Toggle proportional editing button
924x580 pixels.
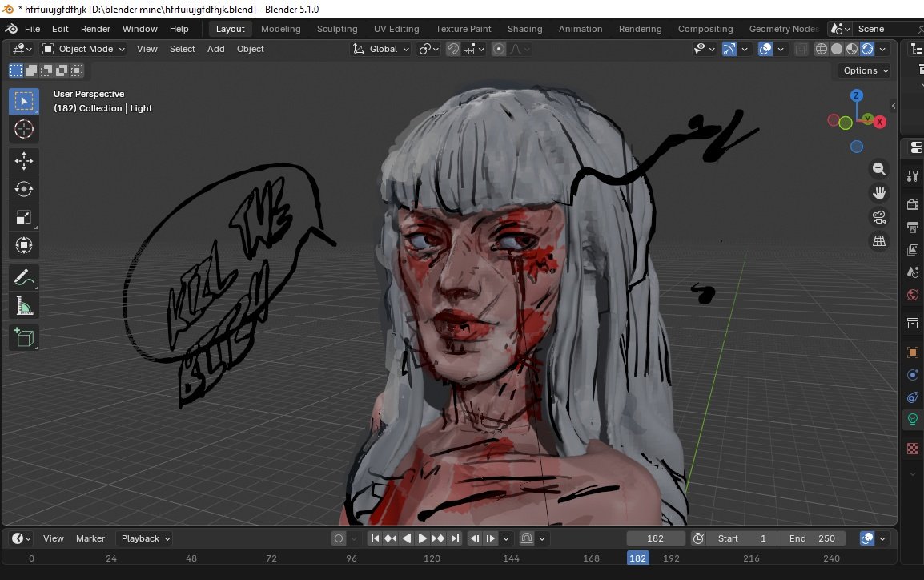pos(499,49)
